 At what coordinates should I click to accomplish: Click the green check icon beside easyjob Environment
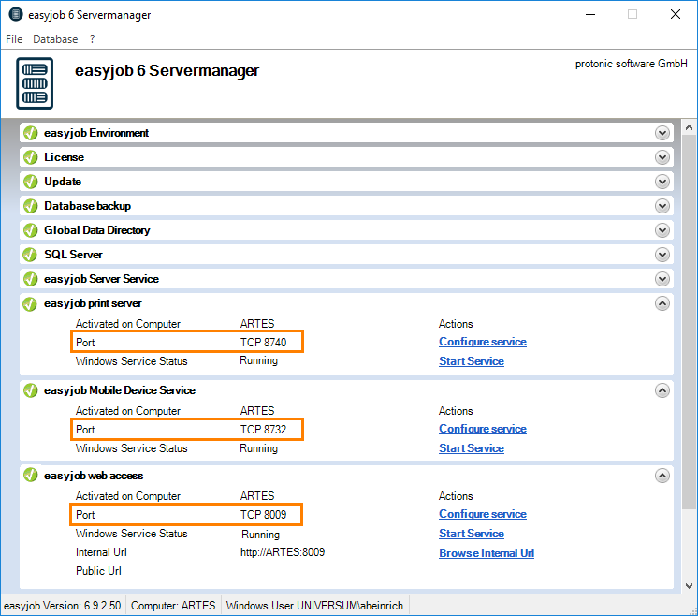click(x=31, y=133)
